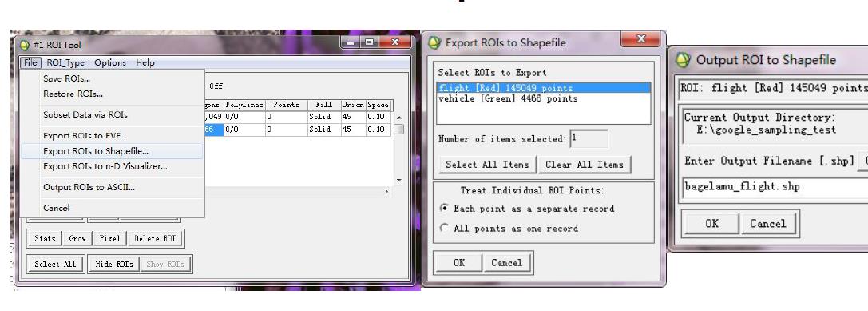Click the Pixel button
The height and width of the screenshot is (311, 868).
tap(109, 238)
